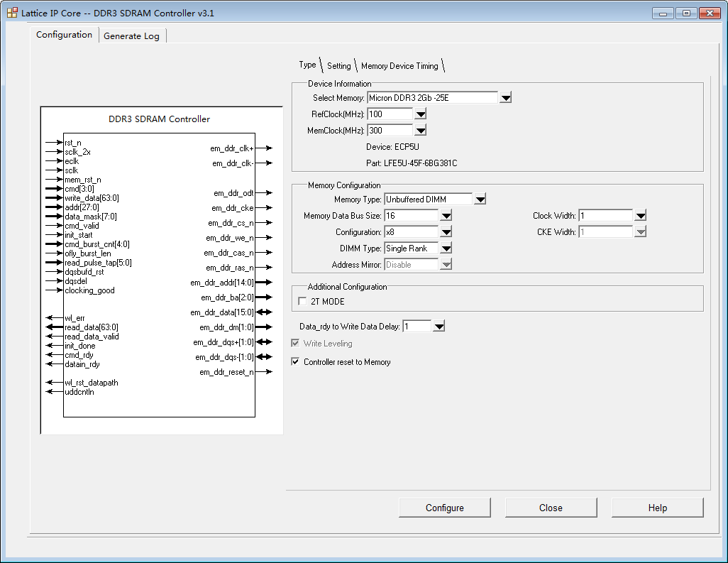Expand the Memory Data Bus Size dropdown arrow

click(446, 216)
